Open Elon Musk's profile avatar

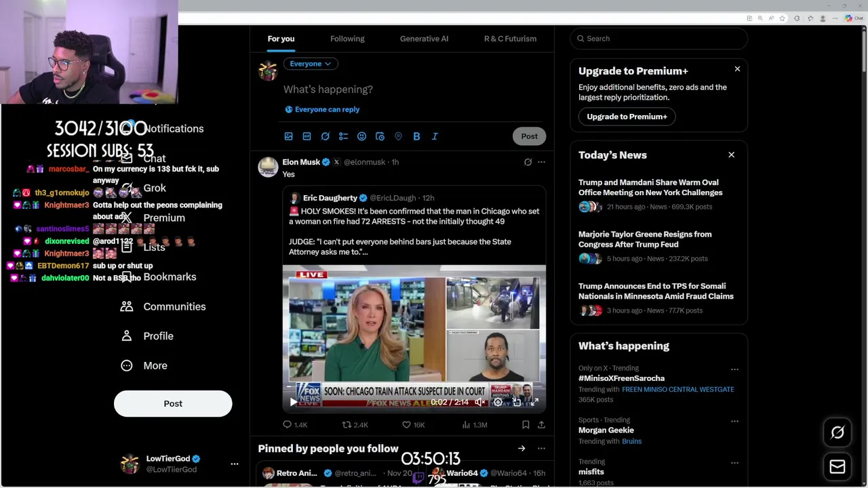(268, 167)
